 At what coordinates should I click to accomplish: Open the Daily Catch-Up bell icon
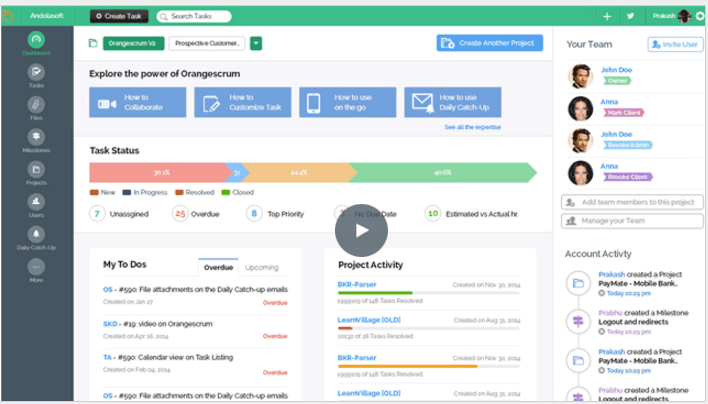coord(36,234)
